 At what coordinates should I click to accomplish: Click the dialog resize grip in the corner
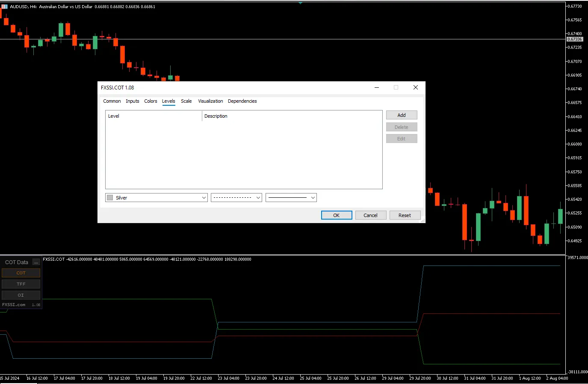[423, 220]
